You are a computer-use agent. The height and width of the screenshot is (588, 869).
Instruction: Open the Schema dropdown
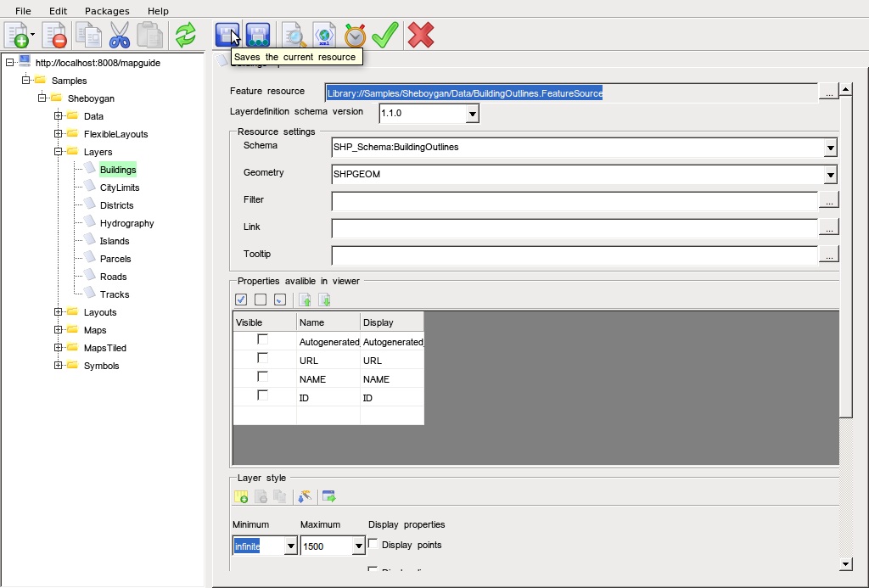point(830,148)
